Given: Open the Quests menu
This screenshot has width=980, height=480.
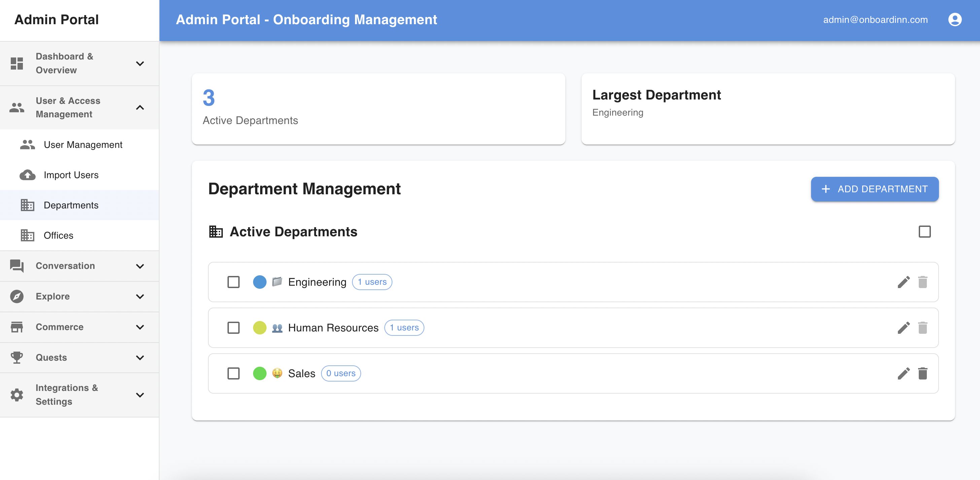Looking at the screenshot, I should [x=140, y=357].
